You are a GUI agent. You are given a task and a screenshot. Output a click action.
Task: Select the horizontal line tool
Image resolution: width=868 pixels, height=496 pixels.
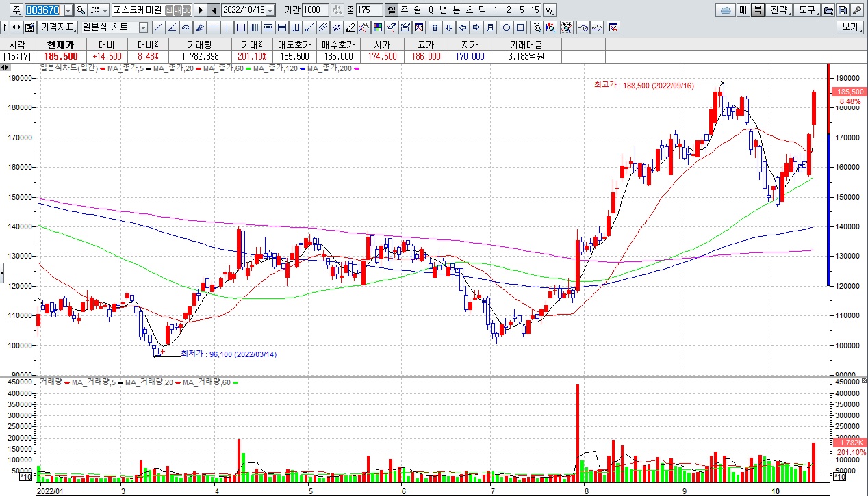[x=214, y=27]
